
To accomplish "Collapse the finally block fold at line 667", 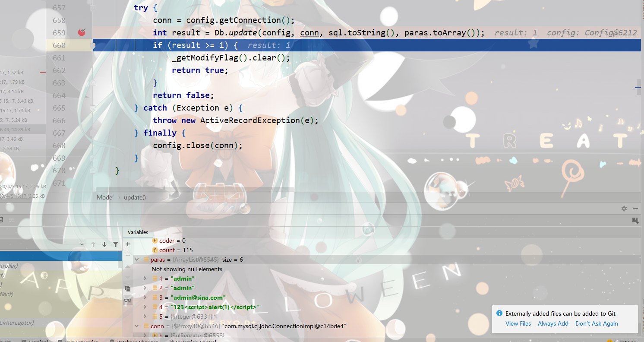I will 92,133.
